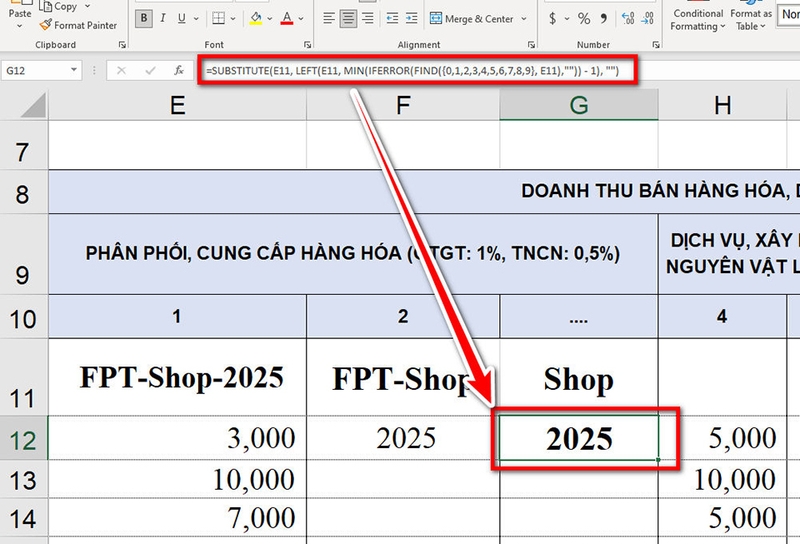The height and width of the screenshot is (544, 800).
Task: Click the Copy button
Action: click(x=59, y=6)
